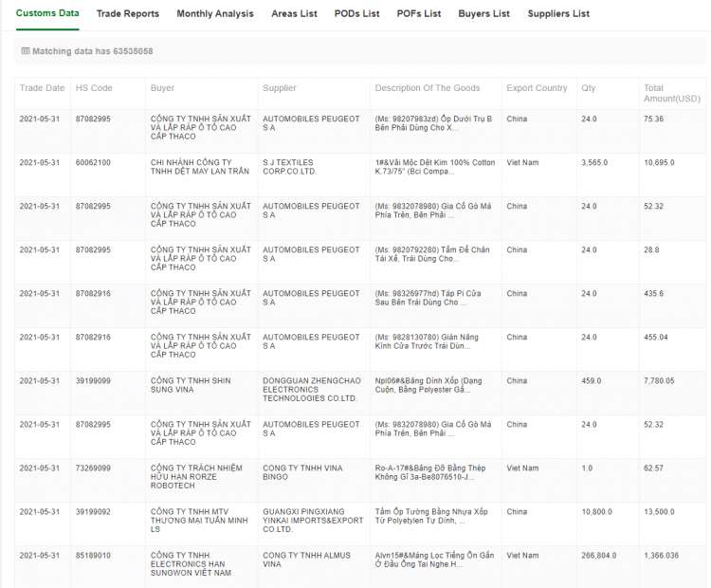
Task: Click the Total Amount(USD) column header
Action: click(672, 93)
